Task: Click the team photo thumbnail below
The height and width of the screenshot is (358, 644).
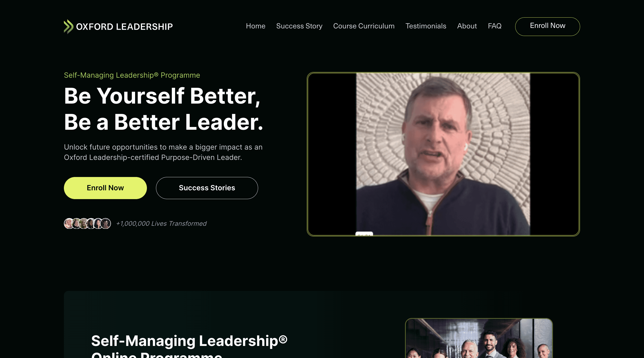Action: 479,338
